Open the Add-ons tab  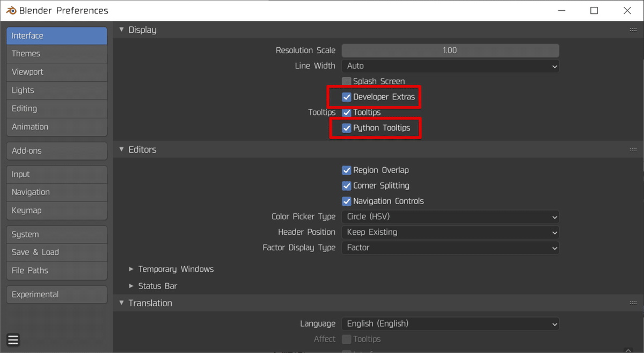point(56,151)
